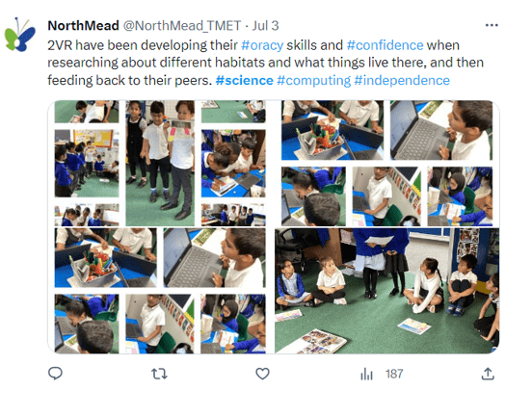Retweet this post using the arrows icon
Image resolution: width=532 pixels, height=417 pixels.
click(159, 374)
